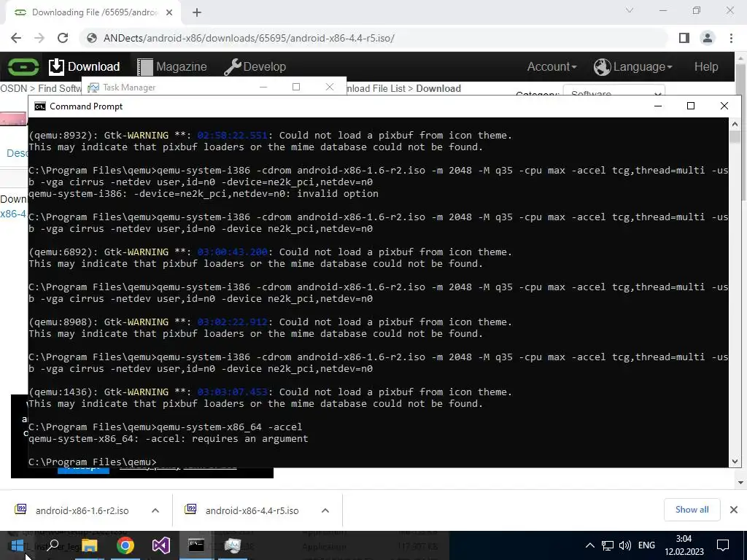This screenshot has width=747, height=560.
Task: Switch ENG input language indicator
Action: coord(646,545)
